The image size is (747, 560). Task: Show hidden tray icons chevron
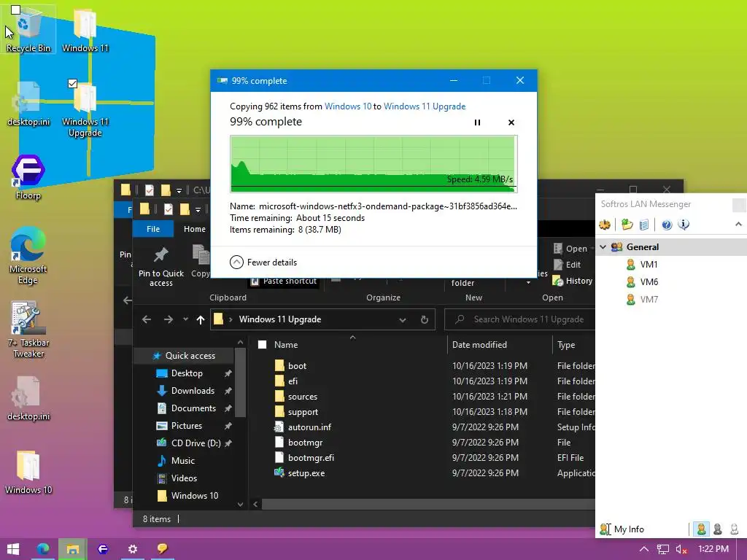(x=643, y=549)
